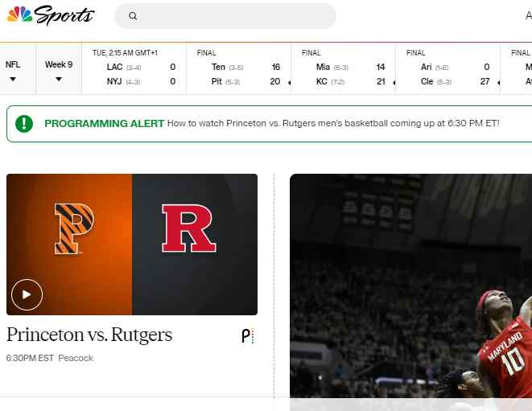Image resolution: width=532 pixels, height=411 pixels.
Task: Click the PROGRAMMING ALERT green label
Action: (105, 123)
